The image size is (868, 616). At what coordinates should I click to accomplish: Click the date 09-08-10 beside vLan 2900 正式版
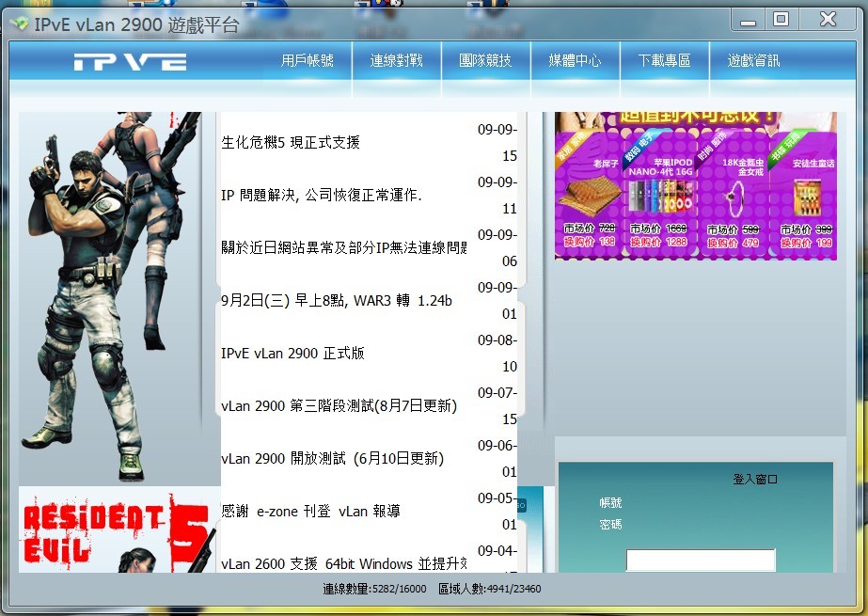pos(497,353)
